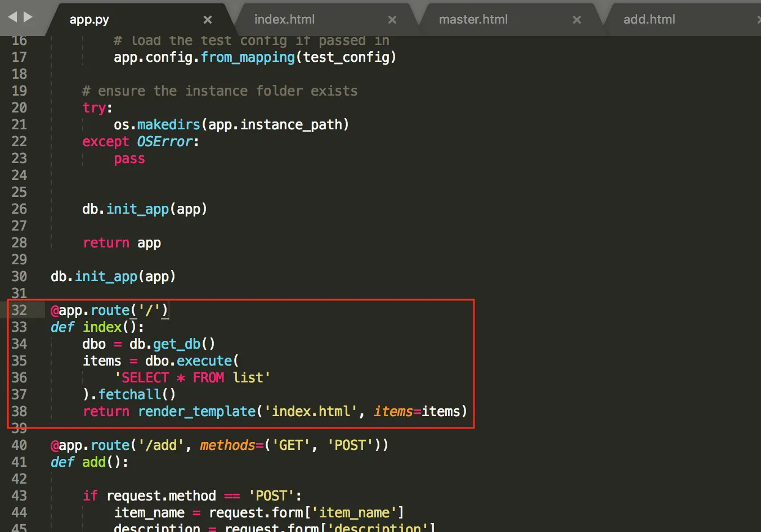The width and height of the screenshot is (761, 532).
Task: Click the fetchall call
Action: point(129,395)
